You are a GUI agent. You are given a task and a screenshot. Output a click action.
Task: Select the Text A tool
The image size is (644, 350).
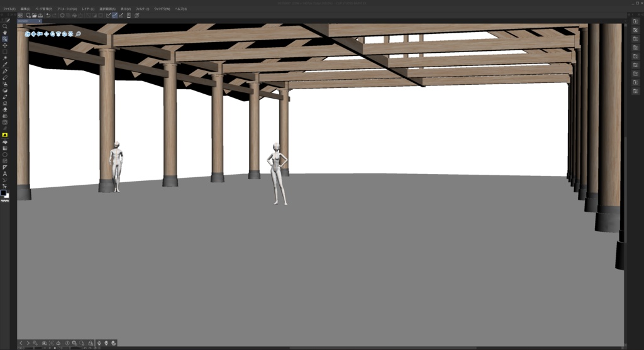tap(5, 174)
